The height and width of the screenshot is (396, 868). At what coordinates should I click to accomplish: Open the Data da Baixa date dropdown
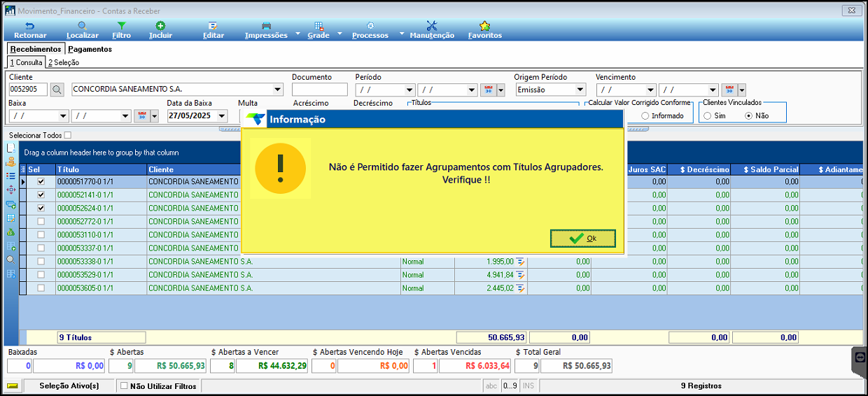pyautogui.click(x=223, y=115)
